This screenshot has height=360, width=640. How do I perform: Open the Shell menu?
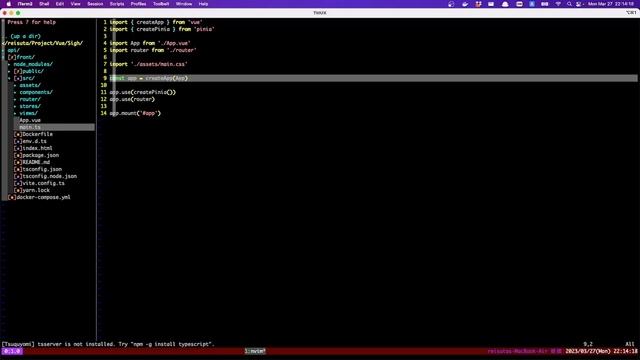pos(44,4)
